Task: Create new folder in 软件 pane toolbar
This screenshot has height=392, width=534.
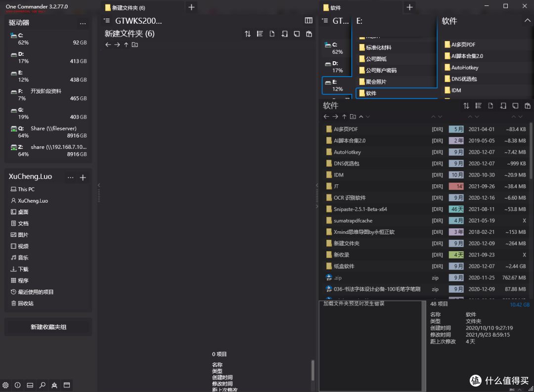Action: [x=503, y=106]
